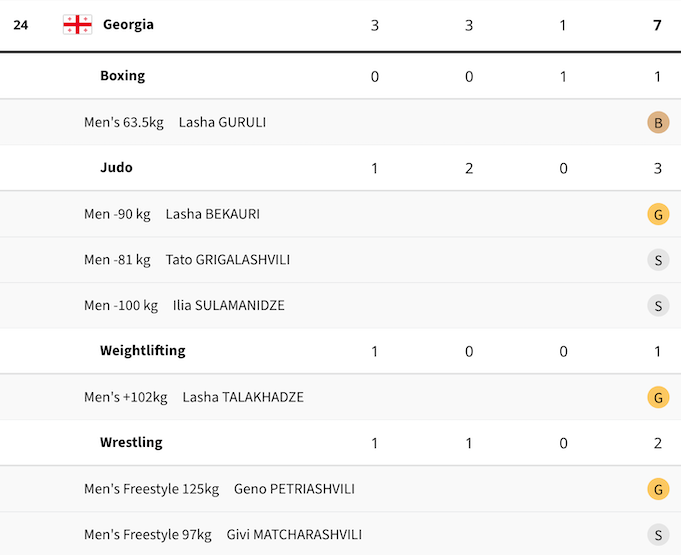Click bronze medal badge for Lasha Guruli

657,123
